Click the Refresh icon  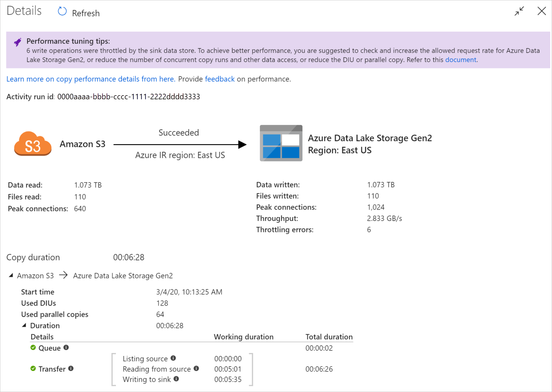pyautogui.click(x=62, y=11)
